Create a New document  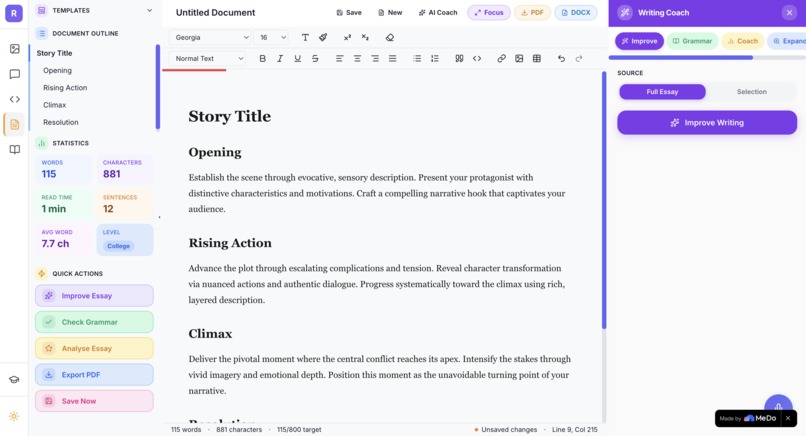(390, 13)
